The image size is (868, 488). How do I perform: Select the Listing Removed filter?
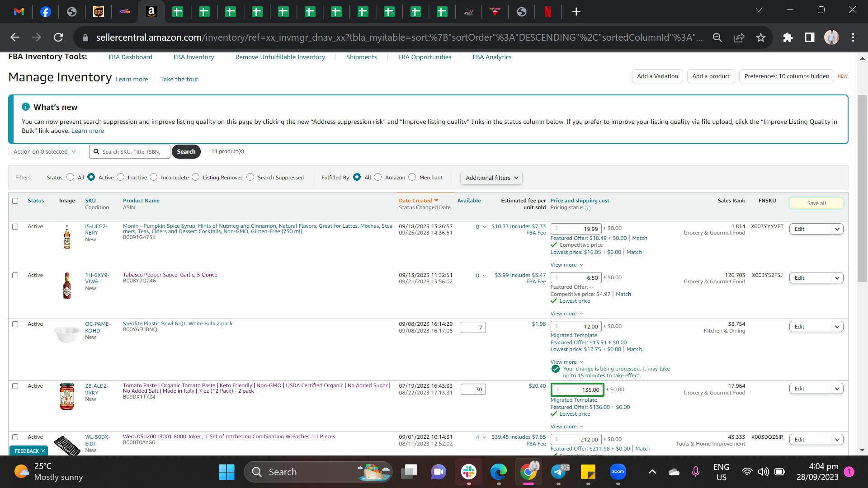[x=196, y=177]
